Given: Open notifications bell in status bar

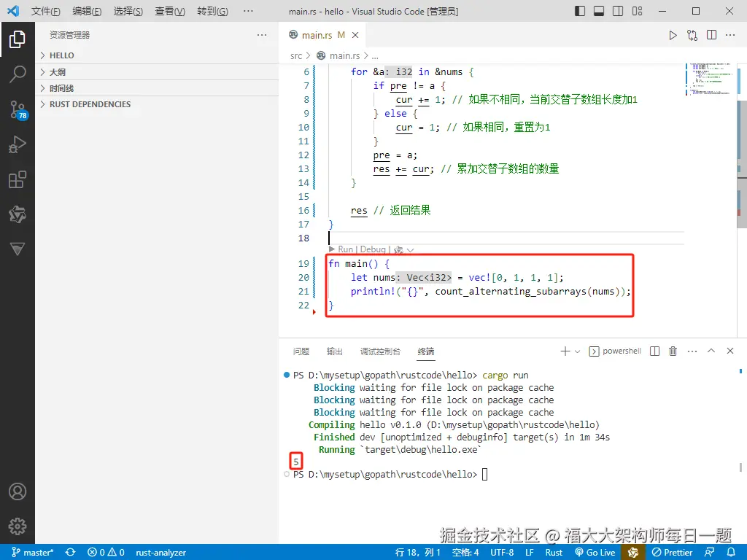Looking at the screenshot, I should tap(731, 553).
